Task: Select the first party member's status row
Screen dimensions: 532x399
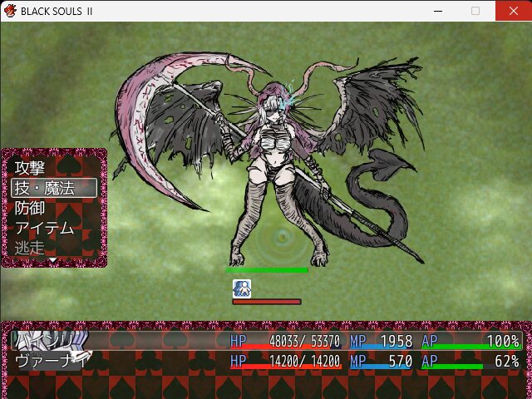Action: 267,341
